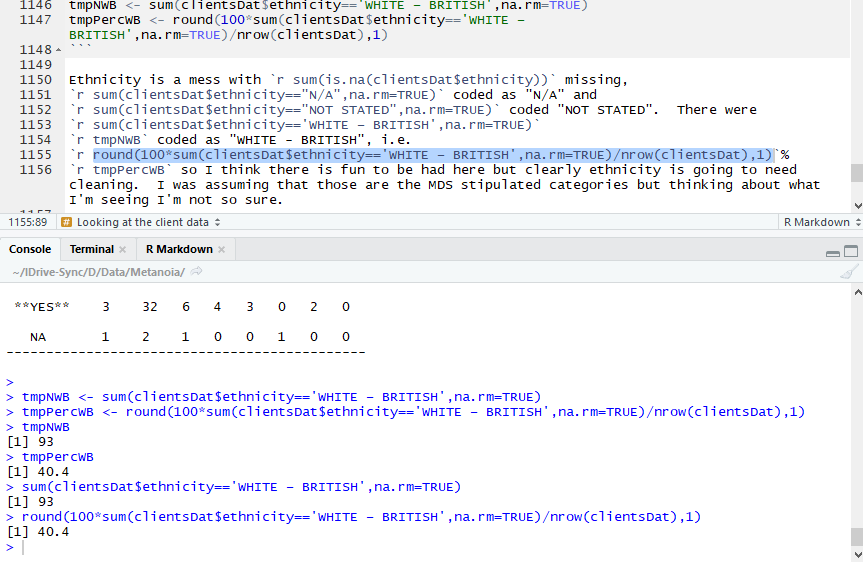
Task: Click value 32 in the **YES** row
Action: point(150,307)
